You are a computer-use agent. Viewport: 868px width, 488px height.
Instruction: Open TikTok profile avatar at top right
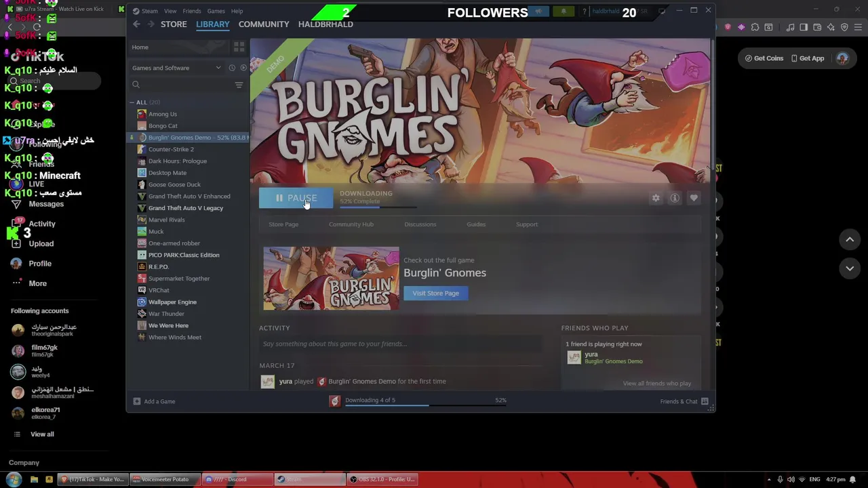[842, 58]
